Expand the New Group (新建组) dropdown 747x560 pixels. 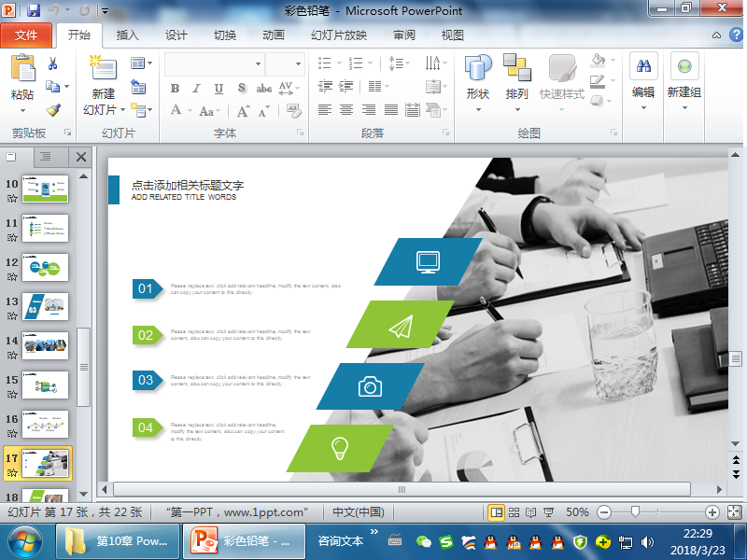click(x=684, y=109)
